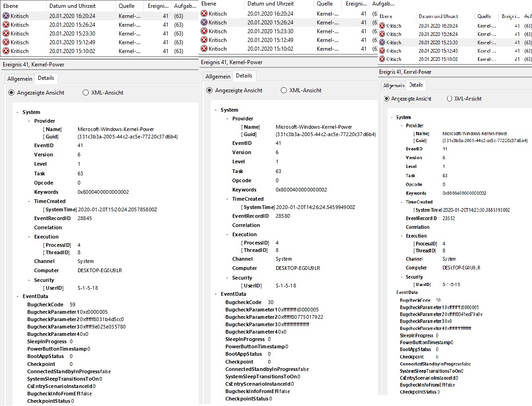Image resolution: width=532 pixels, height=406 pixels.
Task: Click critical icon of 15:26:24 row, left screenshot
Action: click(6, 25)
